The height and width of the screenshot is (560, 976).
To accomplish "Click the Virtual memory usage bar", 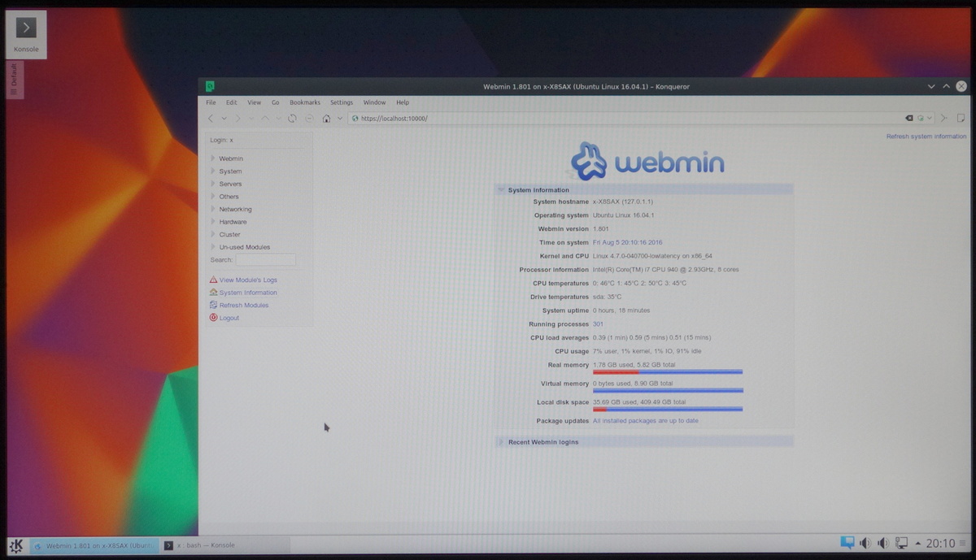I will (x=668, y=391).
